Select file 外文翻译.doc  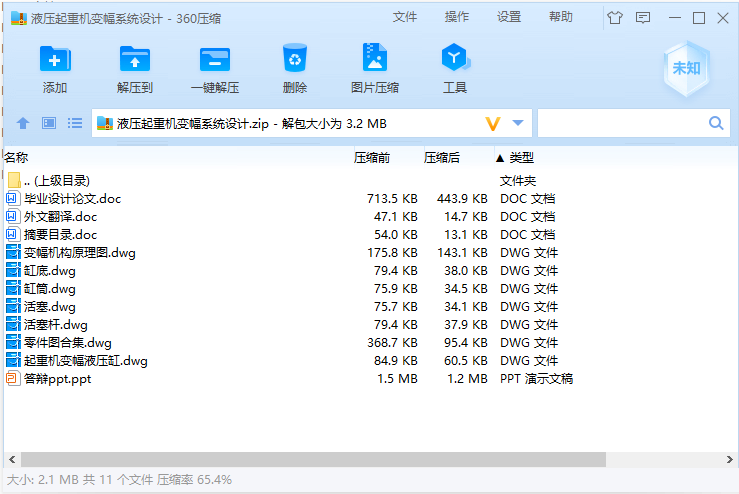tap(370, 216)
